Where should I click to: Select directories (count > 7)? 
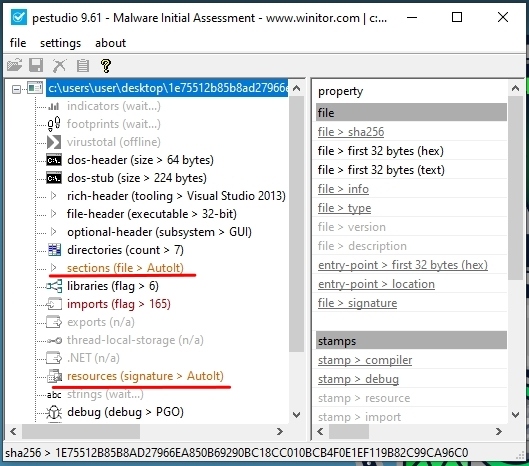click(125, 250)
